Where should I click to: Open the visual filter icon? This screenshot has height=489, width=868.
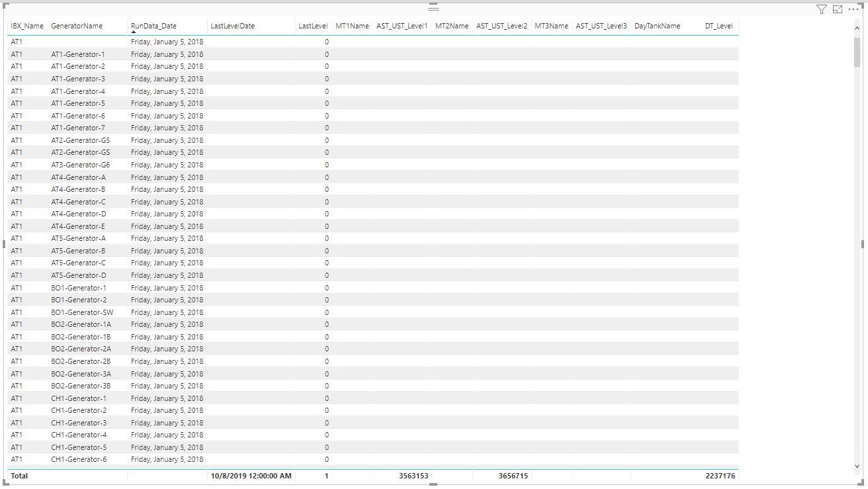pos(821,9)
